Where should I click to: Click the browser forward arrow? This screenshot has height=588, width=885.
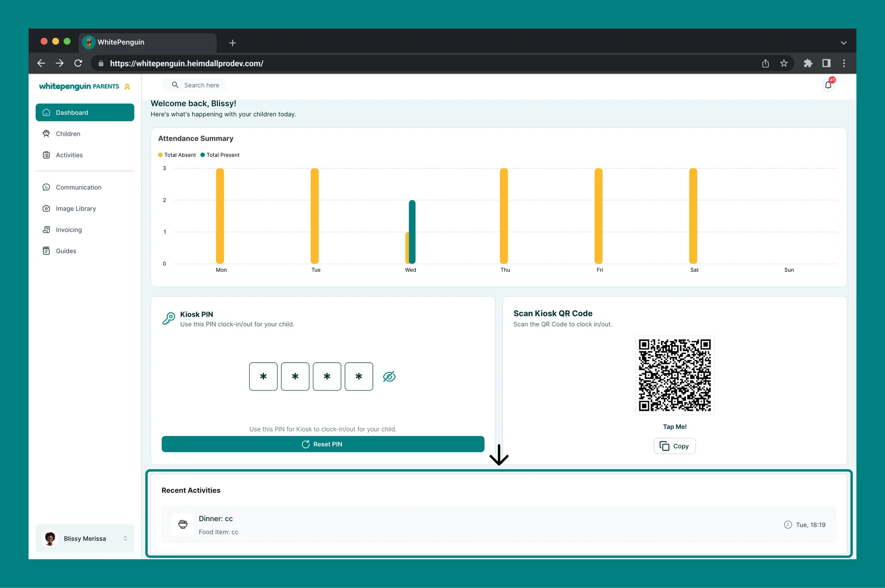[59, 63]
